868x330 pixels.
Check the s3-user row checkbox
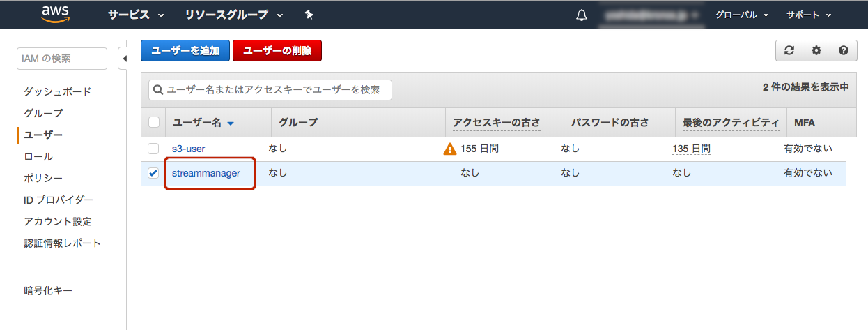coord(153,149)
